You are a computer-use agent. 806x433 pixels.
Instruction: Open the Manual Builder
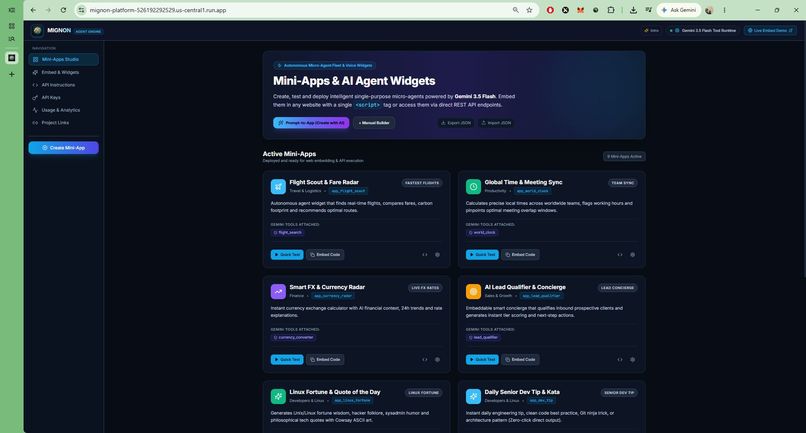pyautogui.click(x=374, y=123)
